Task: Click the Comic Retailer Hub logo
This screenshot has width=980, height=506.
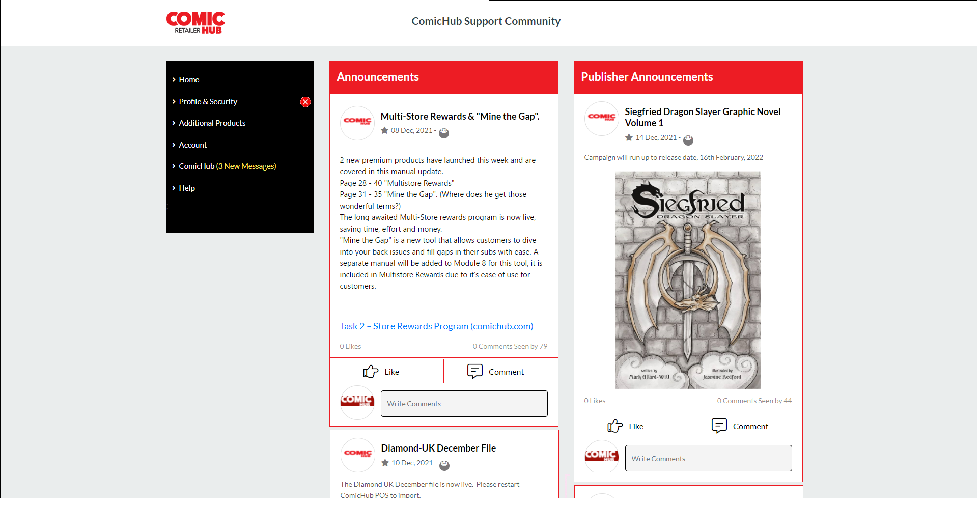Action: click(195, 22)
